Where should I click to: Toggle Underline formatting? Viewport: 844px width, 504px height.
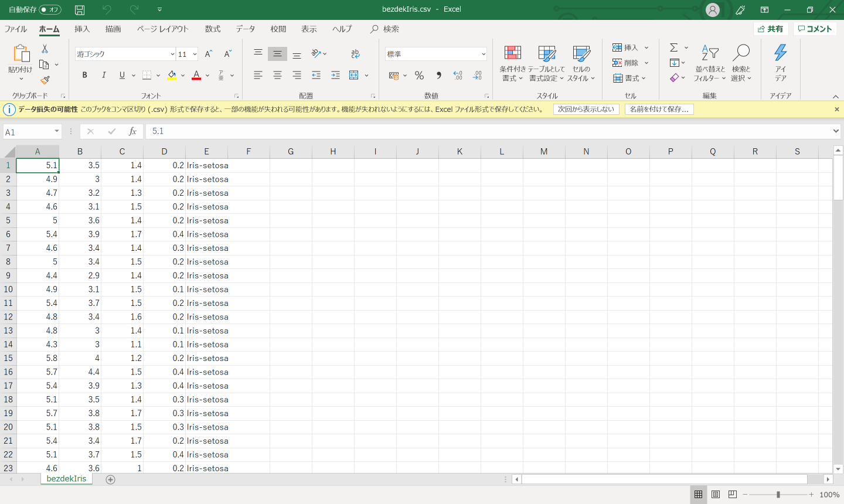coord(122,75)
